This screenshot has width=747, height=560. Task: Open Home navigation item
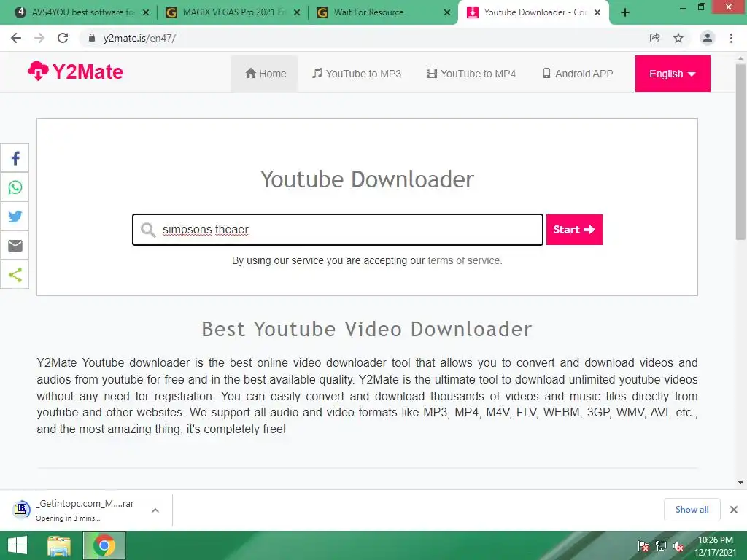264,74
